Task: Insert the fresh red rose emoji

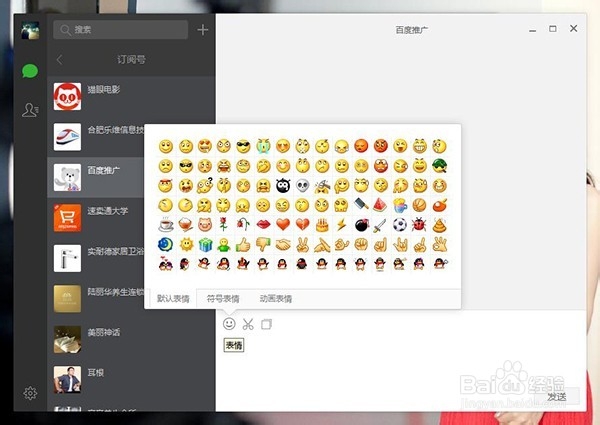Action: (x=224, y=225)
